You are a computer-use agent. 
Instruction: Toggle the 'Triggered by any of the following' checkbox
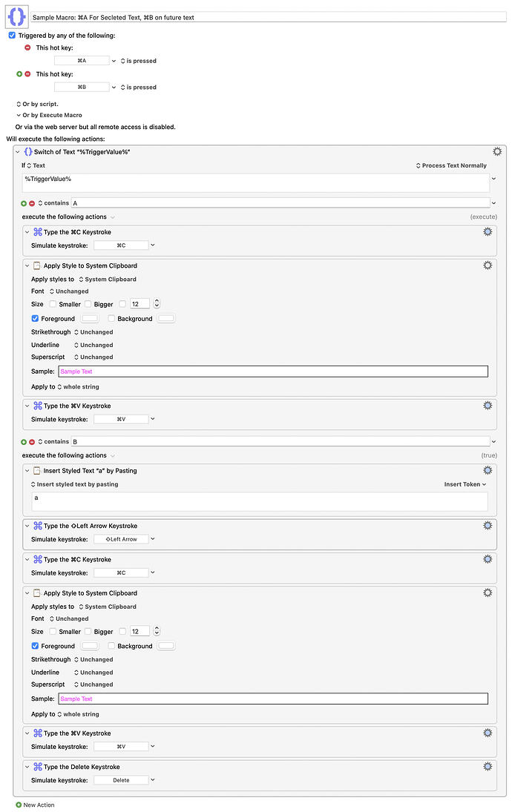pos(12,35)
